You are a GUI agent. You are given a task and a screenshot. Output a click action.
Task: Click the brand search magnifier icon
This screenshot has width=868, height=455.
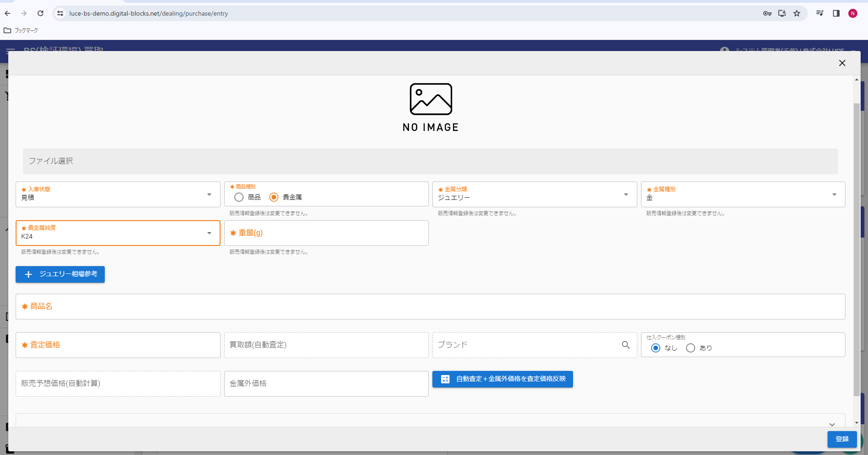click(x=626, y=345)
